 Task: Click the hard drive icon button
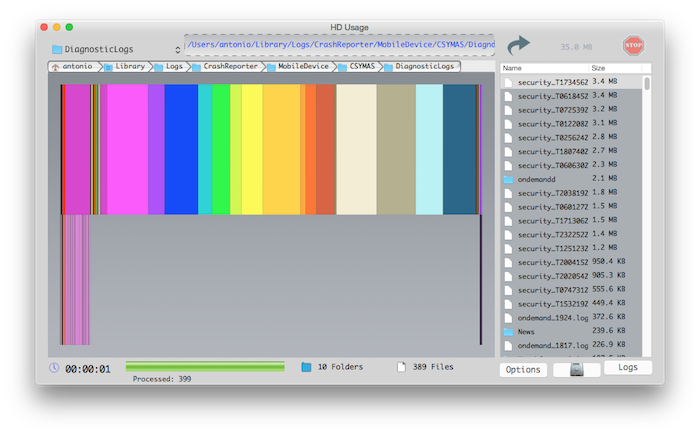point(576,369)
